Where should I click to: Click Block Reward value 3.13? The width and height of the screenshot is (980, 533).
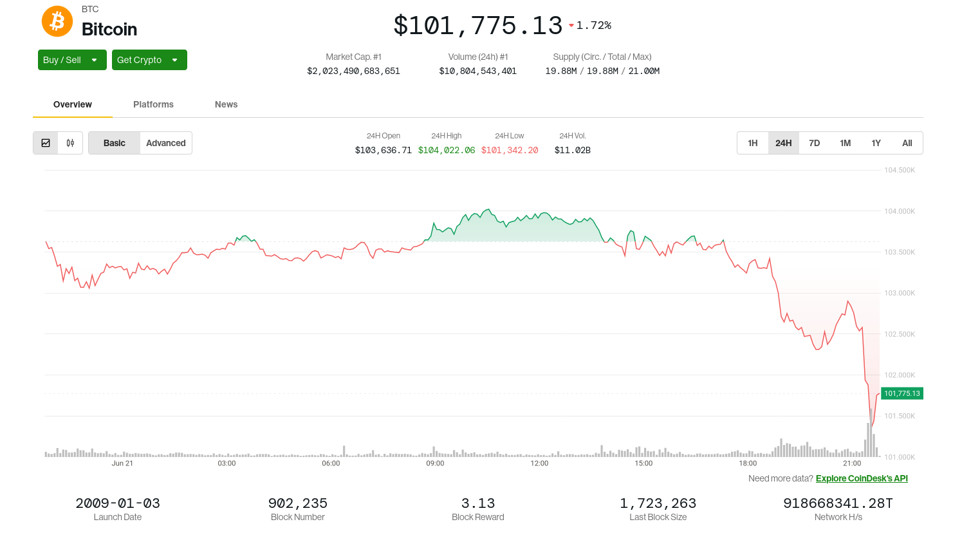point(478,503)
